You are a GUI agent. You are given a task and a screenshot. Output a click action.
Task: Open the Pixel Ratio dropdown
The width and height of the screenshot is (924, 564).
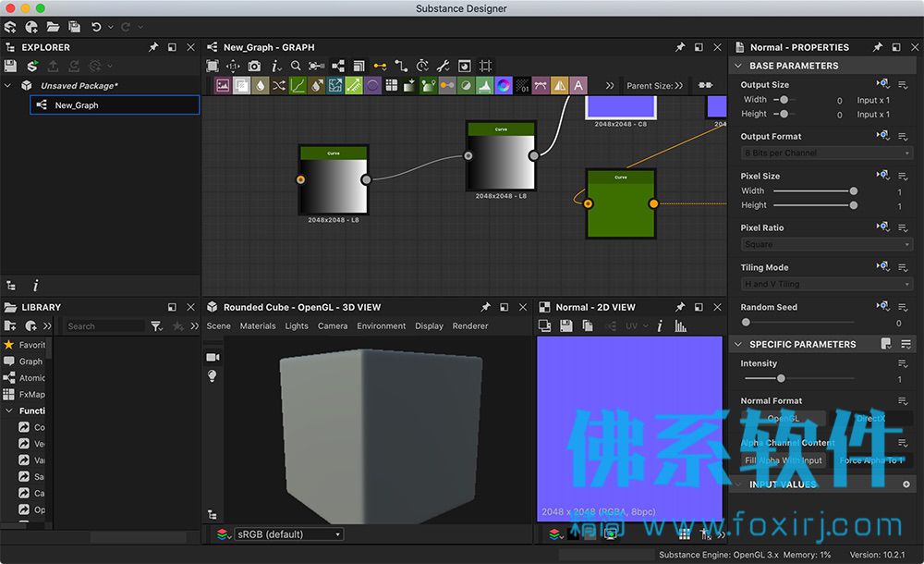pos(826,244)
